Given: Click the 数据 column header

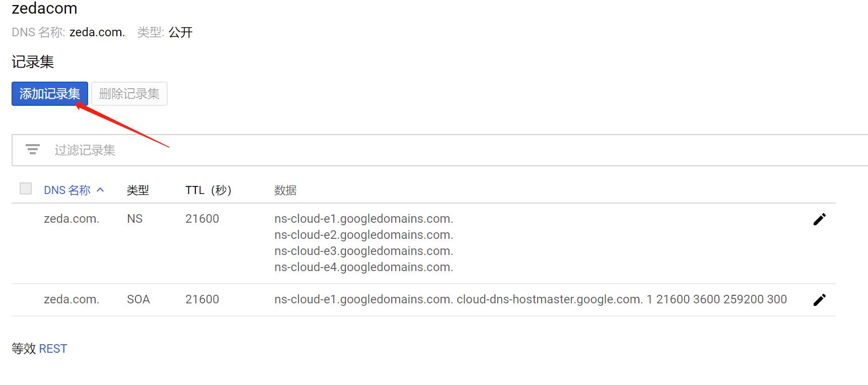Looking at the screenshot, I should (x=285, y=190).
